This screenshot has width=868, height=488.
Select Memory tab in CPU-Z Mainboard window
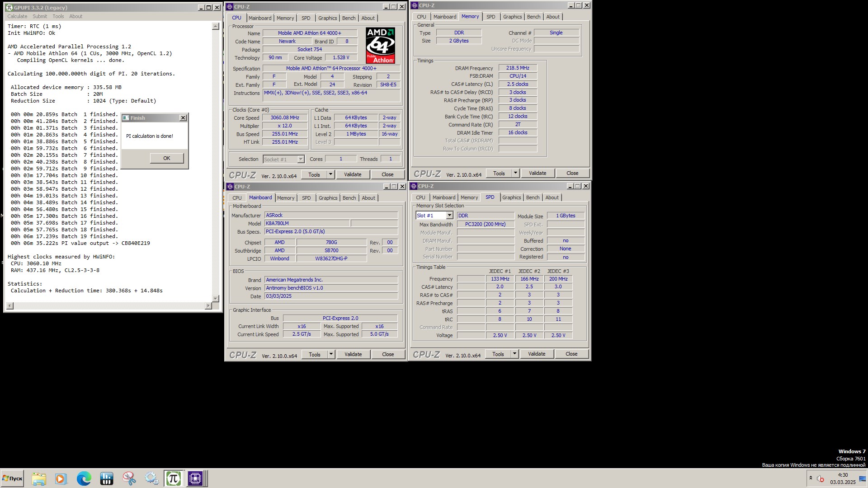pos(286,198)
